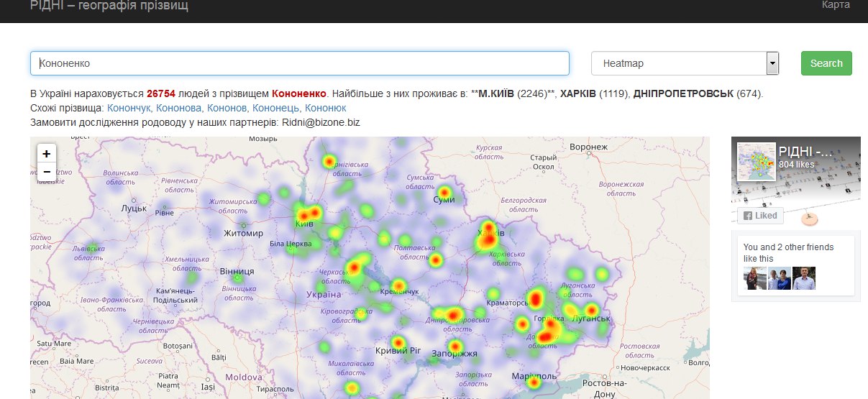Click the Суми hotspot on the heatmap
The width and height of the screenshot is (868, 399).
click(445, 193)
